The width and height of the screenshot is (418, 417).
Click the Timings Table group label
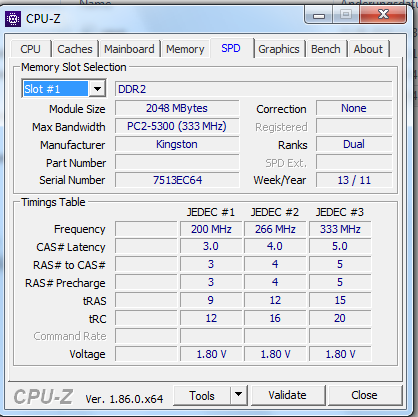53,202
